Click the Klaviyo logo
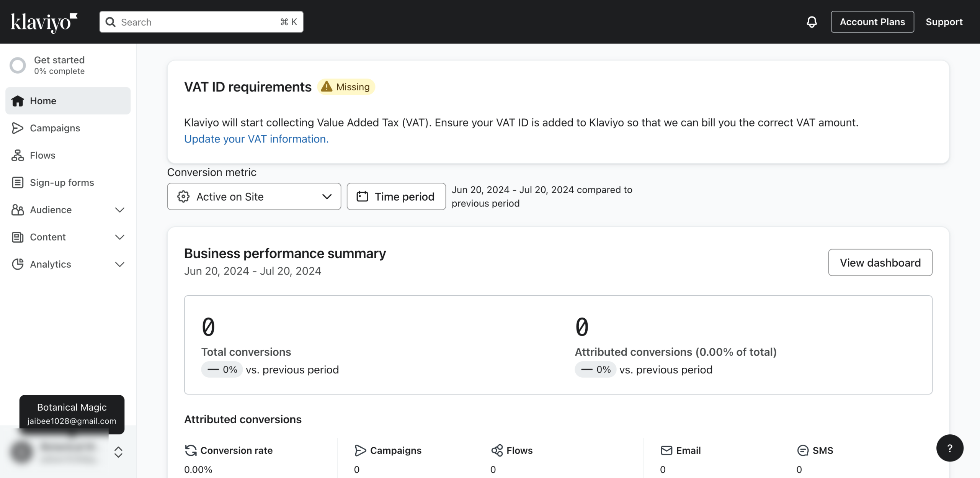980x478 pixels. click(x=44, y=22)
